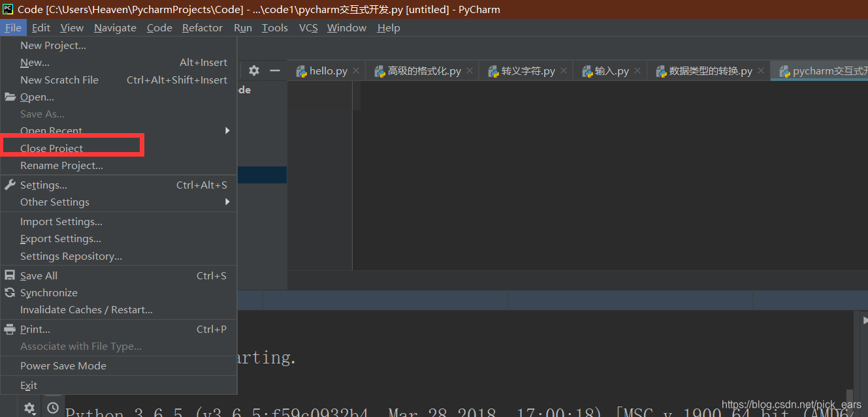
Task: Click the Synchronize refresh arrows icon
Action: coord(10,293)
